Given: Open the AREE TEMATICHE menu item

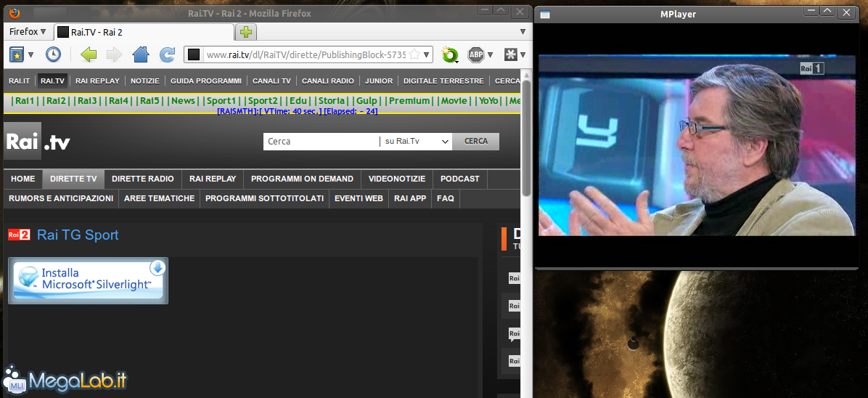Looking at the screenshot, I should [x=160, y=198].
